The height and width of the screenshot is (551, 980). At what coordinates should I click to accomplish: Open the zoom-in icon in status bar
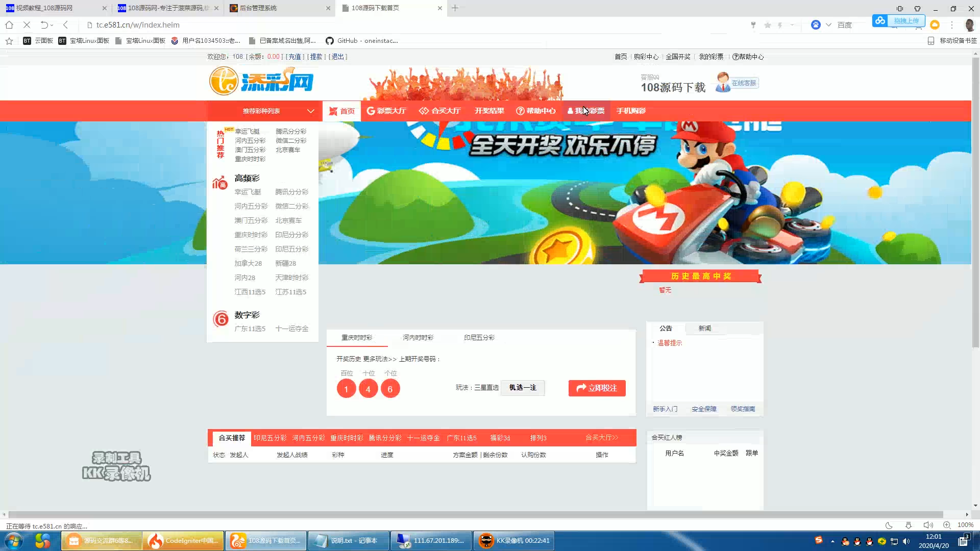[947, 525]
